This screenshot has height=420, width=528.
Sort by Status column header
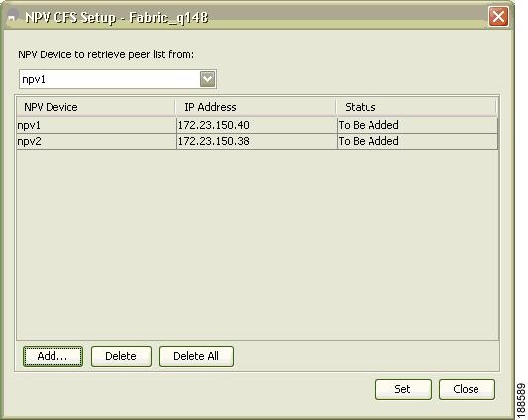[416, 107]
